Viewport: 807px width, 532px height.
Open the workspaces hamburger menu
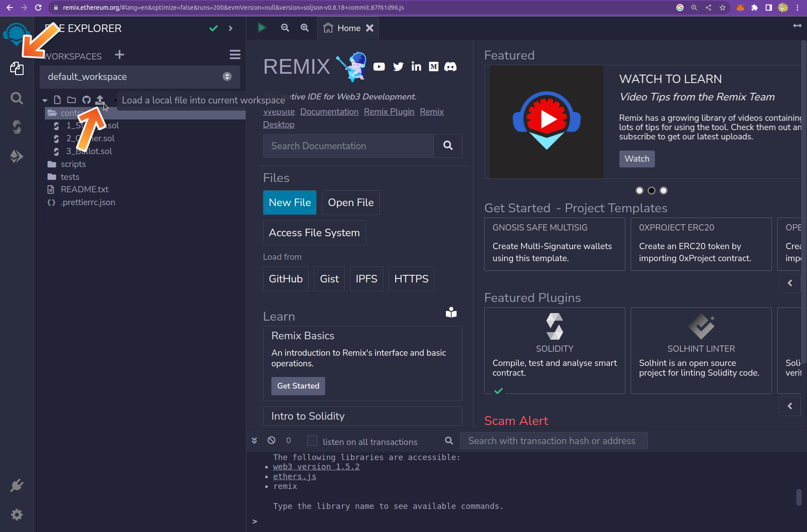(x=235, y=55)
